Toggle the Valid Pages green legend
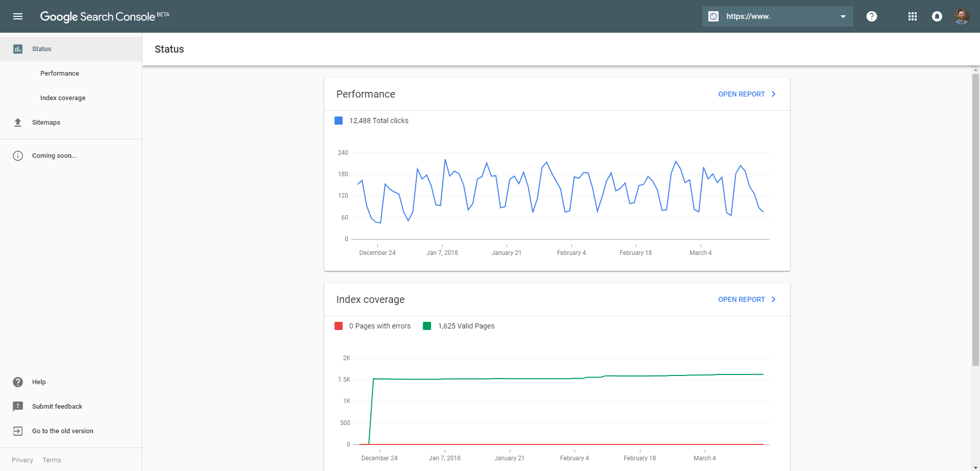Image resolution: width=980 pixels, height=471 pixels. pos(427,326)
